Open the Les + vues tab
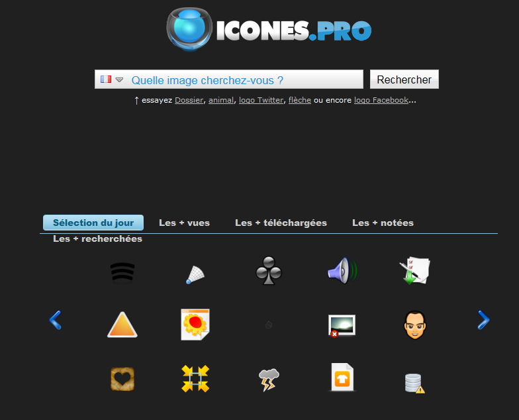Screen dimensions: 519x420 pyautogui.click(x=184, y=223)
